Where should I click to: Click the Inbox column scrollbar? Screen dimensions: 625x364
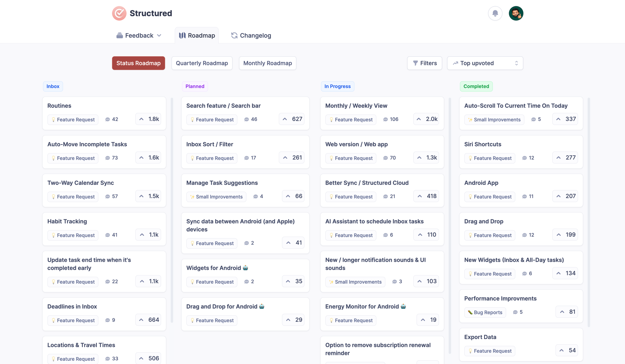[172, 209]
